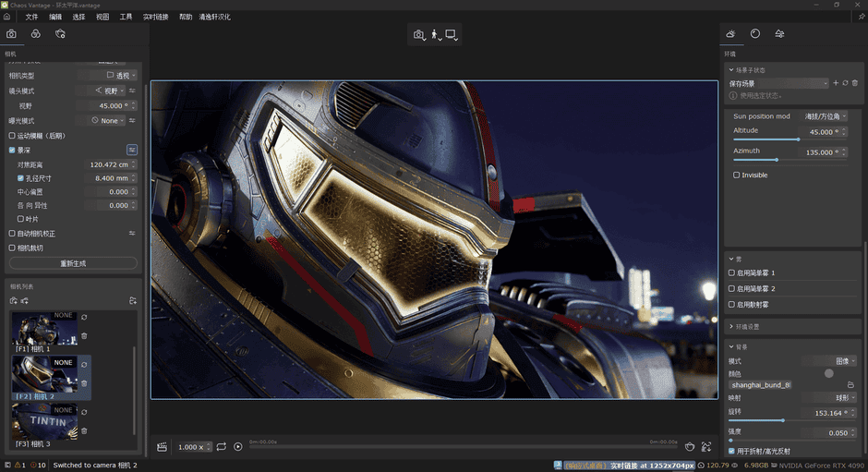Click the second add-camera icon with plus in camera list toolbar
Image resolution: width=868 pixels, height=472 pixels.
(x=24, y=301)
